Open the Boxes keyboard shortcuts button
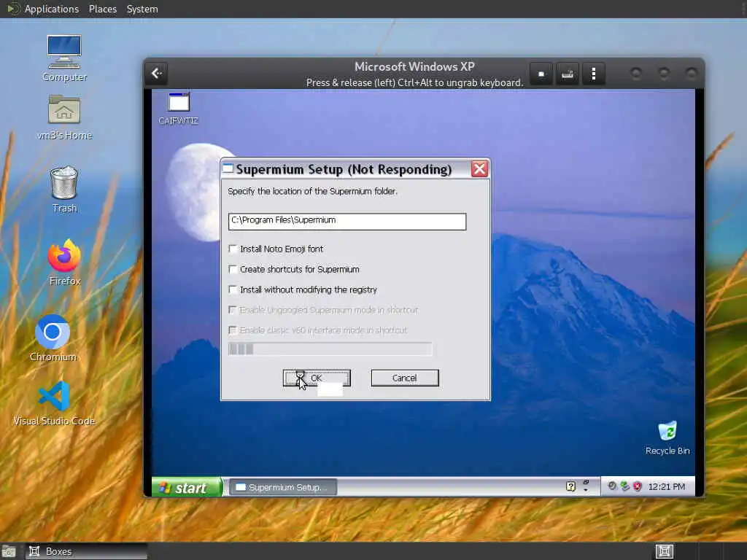Viewport: 747px width, 560px height. pyautogui.click(x=568, y=74)
